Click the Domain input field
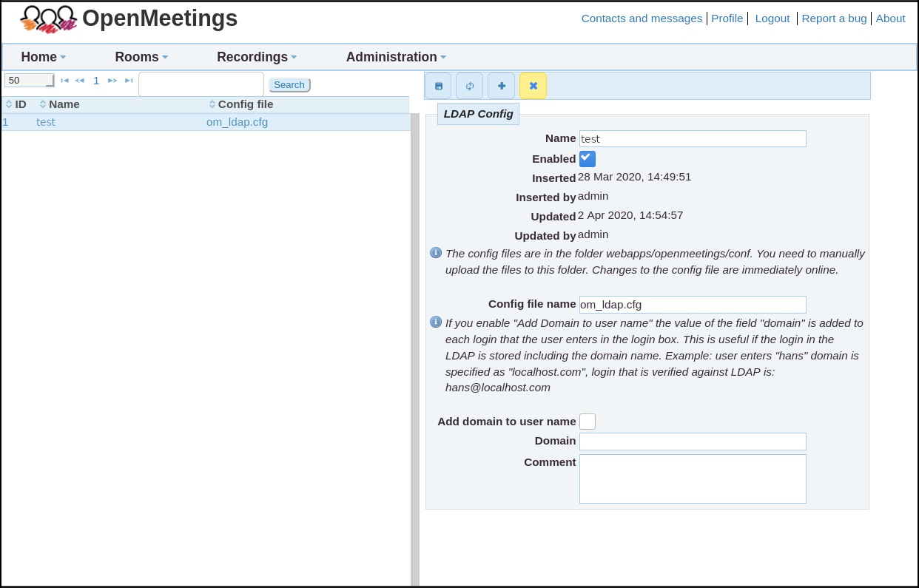The height and width of the screenshot is (588, 919). pyautogui.click(x=692, y=442)
